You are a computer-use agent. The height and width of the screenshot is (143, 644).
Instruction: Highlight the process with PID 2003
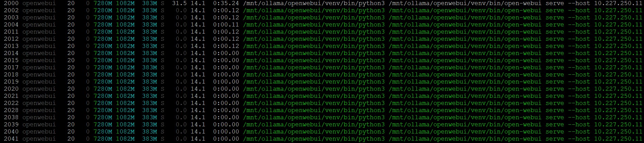(11, 17)
